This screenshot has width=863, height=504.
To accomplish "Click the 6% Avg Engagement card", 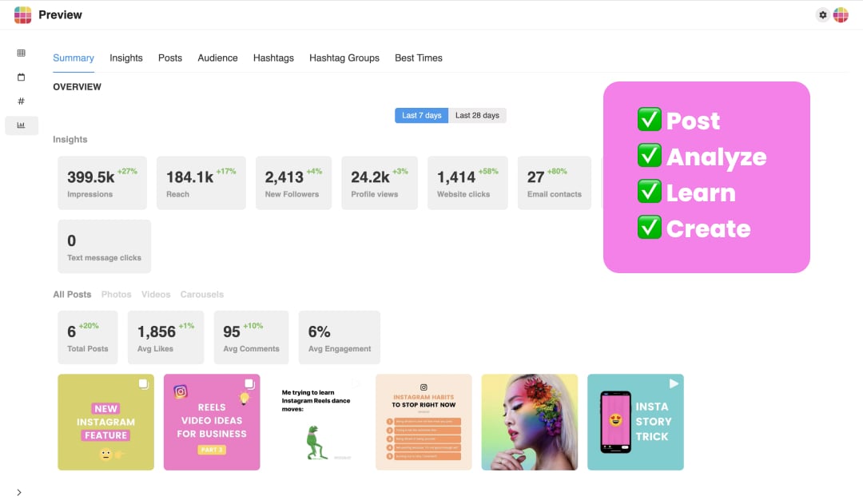I will coord(340,337).
